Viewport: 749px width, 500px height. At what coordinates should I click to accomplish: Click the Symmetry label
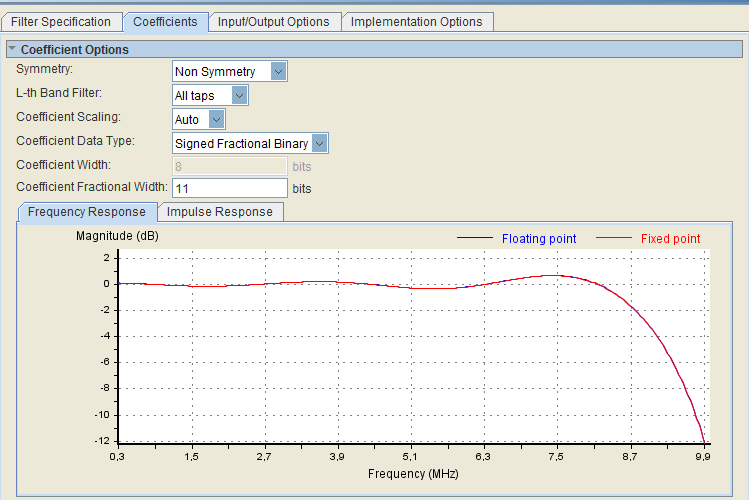pos(44,69)
